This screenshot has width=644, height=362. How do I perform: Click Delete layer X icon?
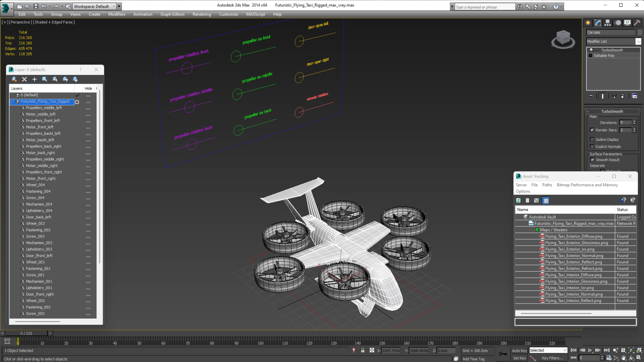click(24, 79)
